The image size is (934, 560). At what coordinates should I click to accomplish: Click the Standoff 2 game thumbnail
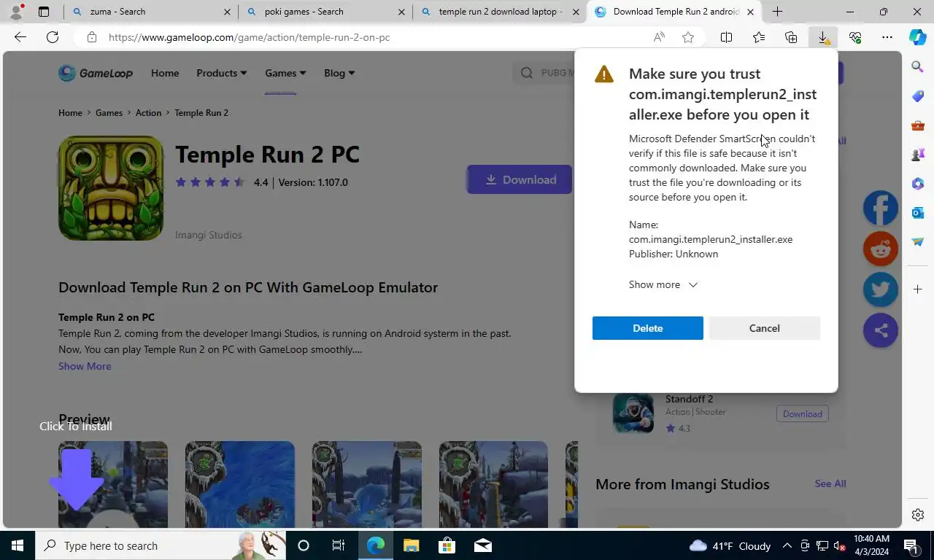click(633, 413)
